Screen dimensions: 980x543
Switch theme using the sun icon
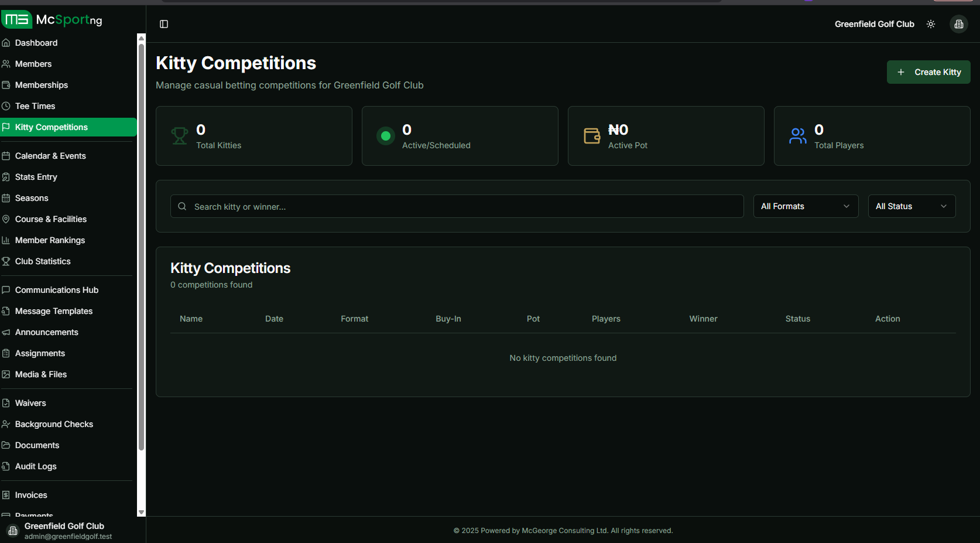(931, 24)
